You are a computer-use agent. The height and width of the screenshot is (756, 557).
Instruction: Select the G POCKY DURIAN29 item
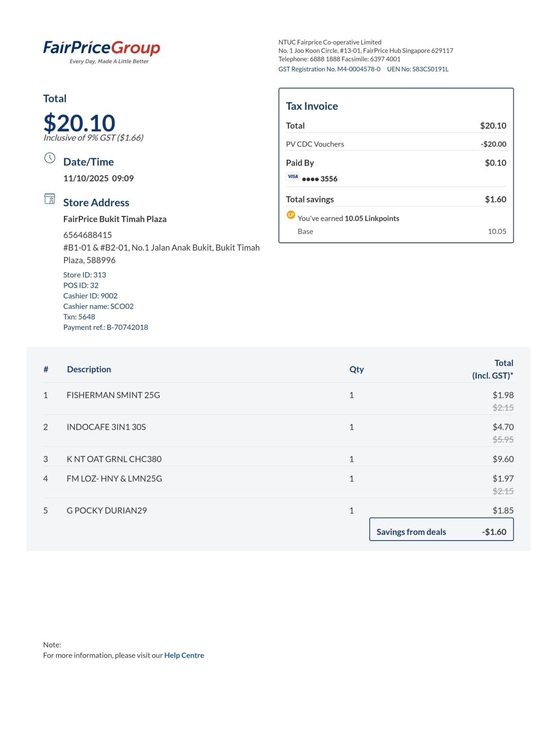tap(107, 511)
